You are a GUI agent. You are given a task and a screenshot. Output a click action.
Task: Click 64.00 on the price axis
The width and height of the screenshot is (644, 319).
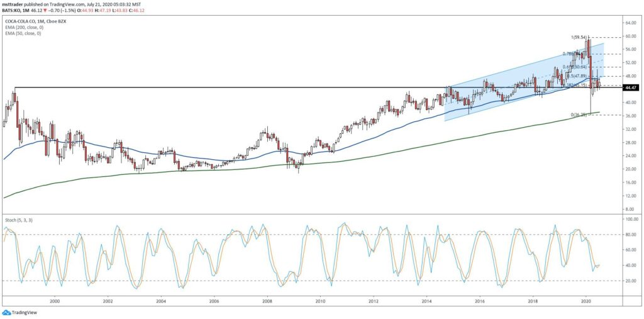pos(630,23)
